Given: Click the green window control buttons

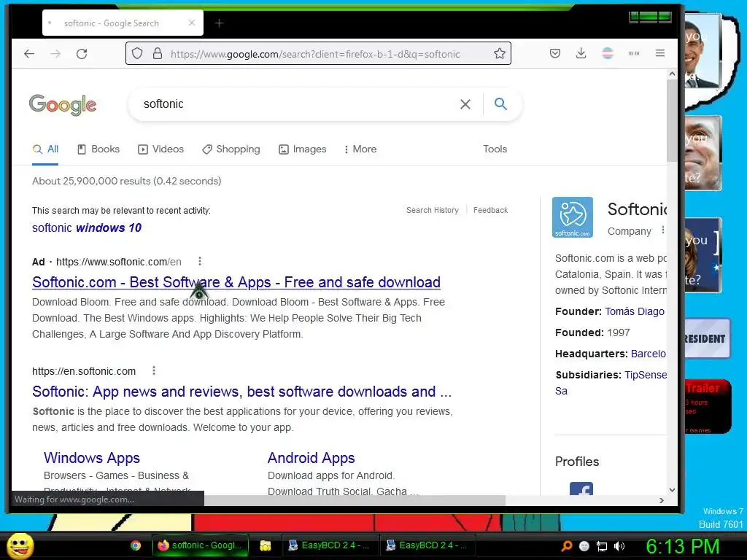Looking at the screenshot, I should (650, 17).
